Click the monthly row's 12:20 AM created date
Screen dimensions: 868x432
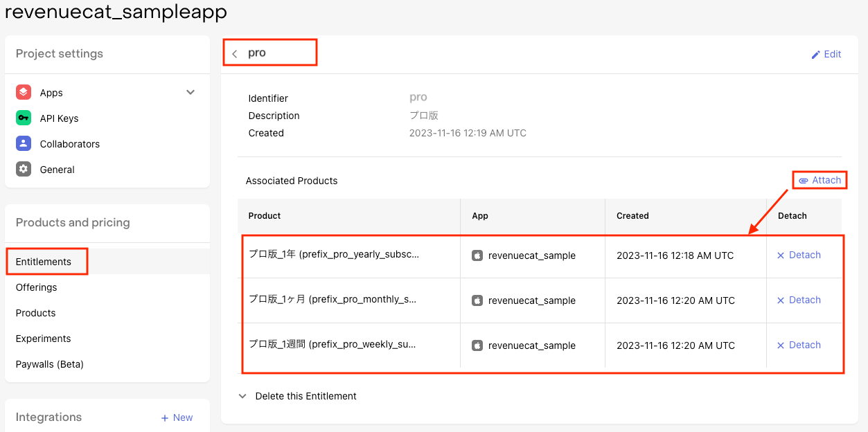click(675, 300)
